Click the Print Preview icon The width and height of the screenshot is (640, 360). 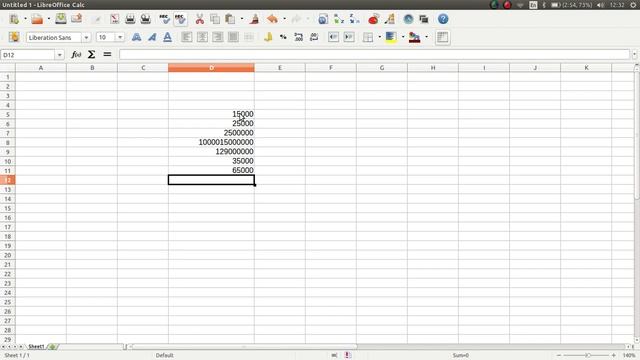click(x=146, y=19)
